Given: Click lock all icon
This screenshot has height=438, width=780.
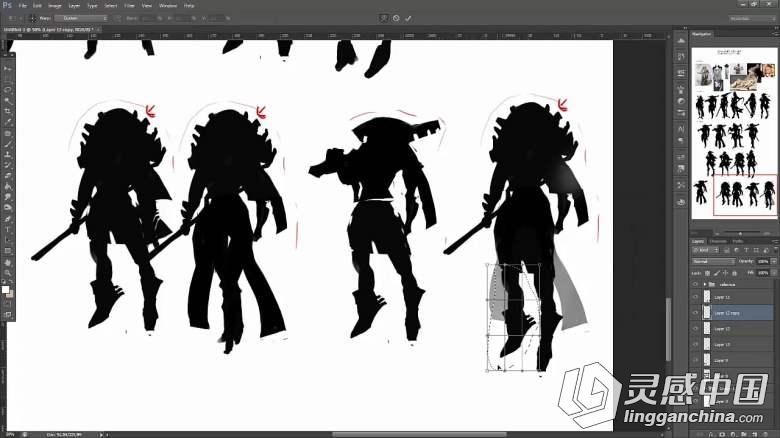Looking at the screenshot, I should tap(734, 273).
